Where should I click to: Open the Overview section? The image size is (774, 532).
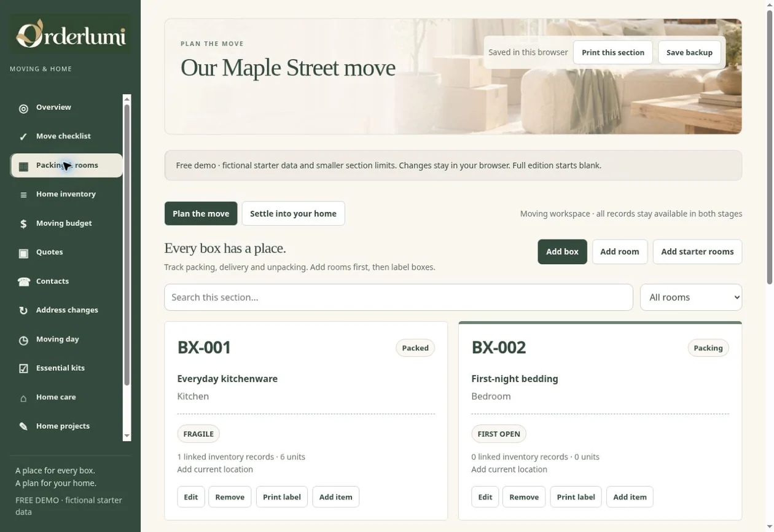(66, 108)
